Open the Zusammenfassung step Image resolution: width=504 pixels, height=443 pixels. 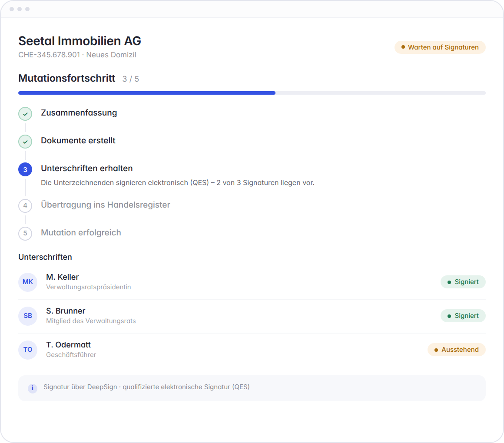[x=79, y=113]
